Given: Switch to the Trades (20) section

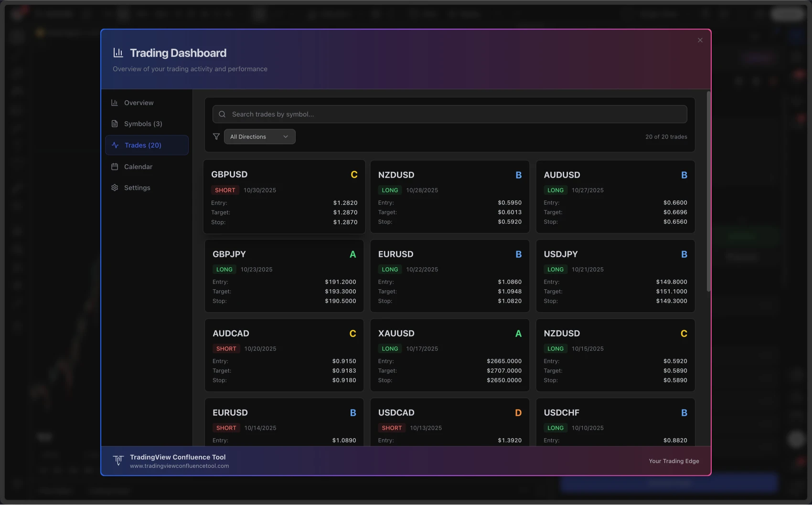Looking at the screenshot, I should point(142,145).
